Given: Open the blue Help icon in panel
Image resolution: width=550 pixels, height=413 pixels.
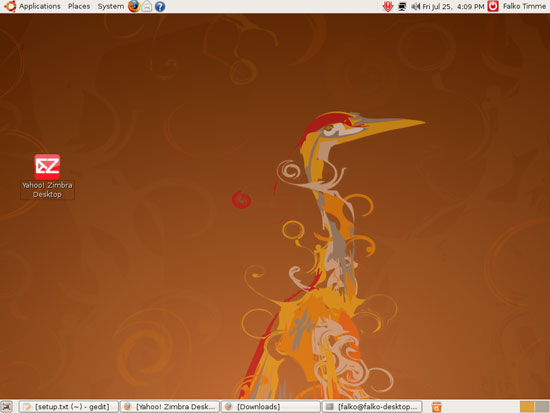Looking at the screenshot, I should point(160,6).
